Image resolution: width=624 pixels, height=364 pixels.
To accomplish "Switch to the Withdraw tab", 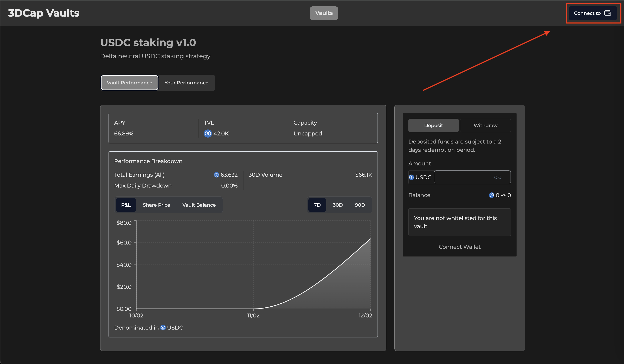I will [x=485, y=125].
